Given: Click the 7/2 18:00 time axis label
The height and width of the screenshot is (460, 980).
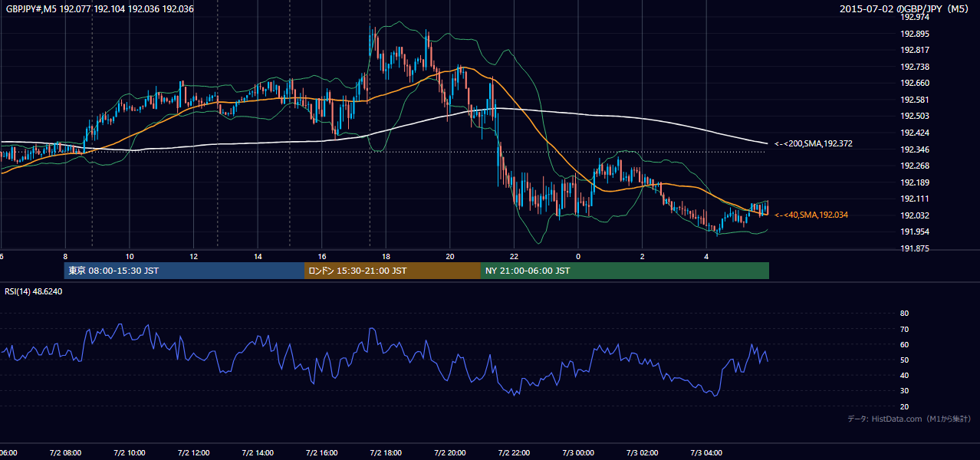Looking at the screenshot, I should (x=386, y=452).
